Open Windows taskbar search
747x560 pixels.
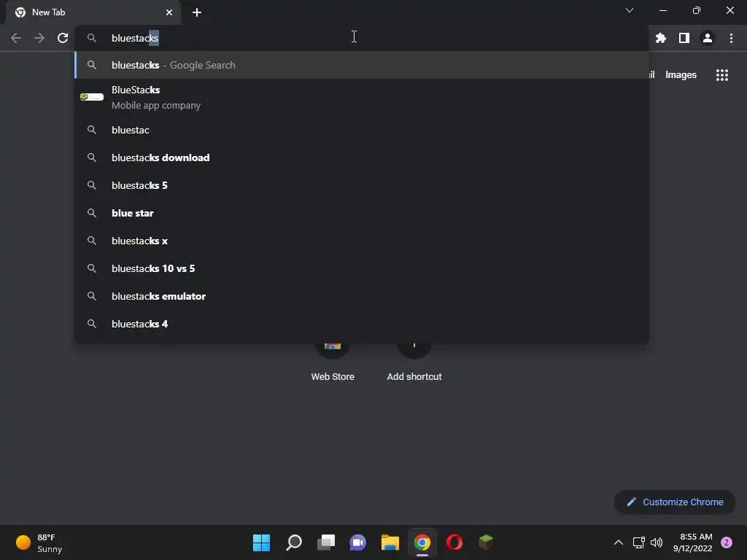[294, 542]
